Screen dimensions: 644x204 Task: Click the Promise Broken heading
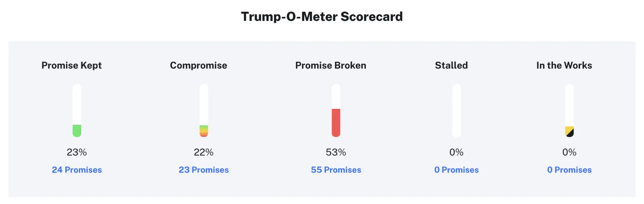tap(331, 65)
